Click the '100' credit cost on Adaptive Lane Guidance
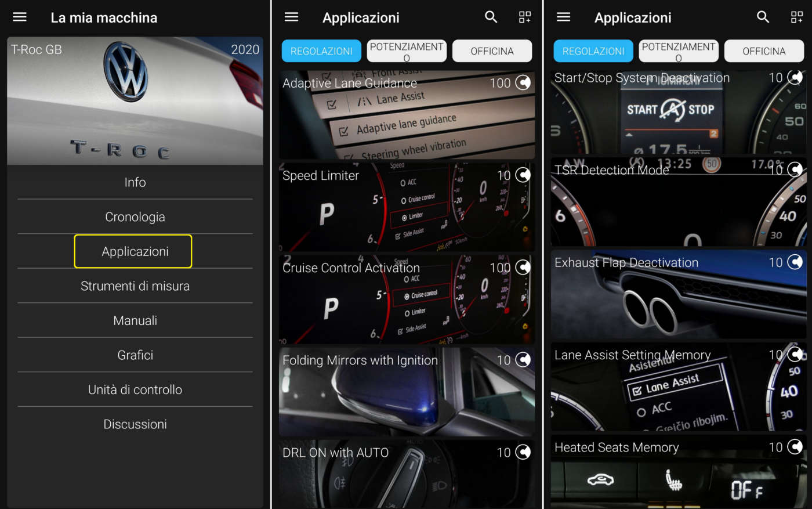 point(500,83)
